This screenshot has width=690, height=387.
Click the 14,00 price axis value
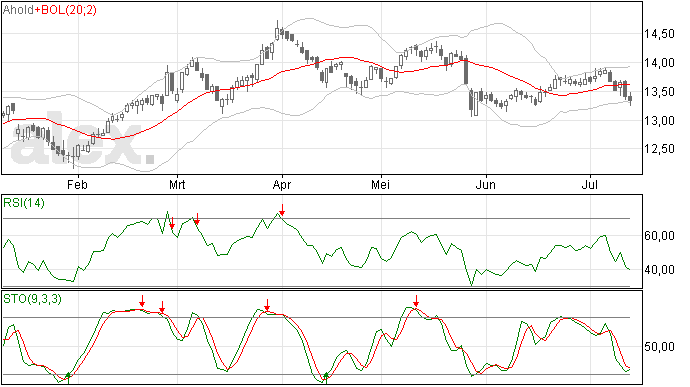point(659,63)
